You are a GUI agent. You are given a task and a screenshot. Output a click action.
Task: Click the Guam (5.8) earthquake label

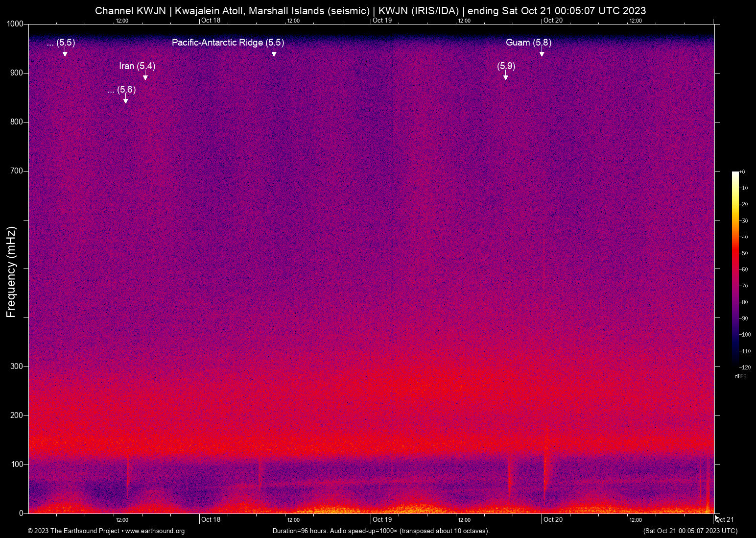528,43
